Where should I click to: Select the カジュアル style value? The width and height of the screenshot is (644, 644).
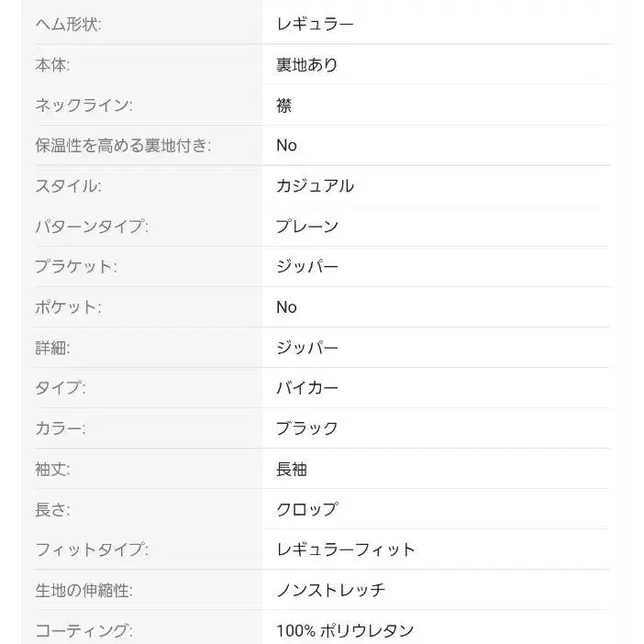point(315,185)
